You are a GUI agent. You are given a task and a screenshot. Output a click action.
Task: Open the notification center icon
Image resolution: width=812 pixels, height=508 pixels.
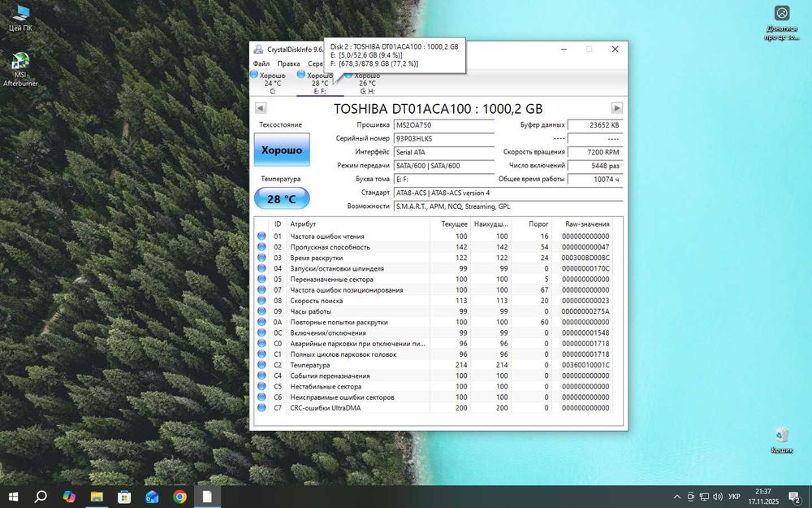pyautogui.click(x=795, y=497)
